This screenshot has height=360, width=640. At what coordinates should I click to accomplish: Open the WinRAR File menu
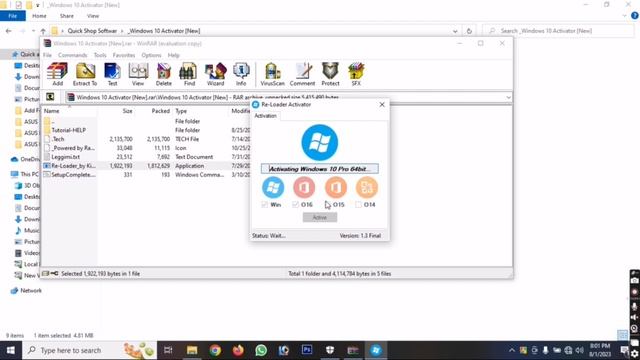pos(47,55)
